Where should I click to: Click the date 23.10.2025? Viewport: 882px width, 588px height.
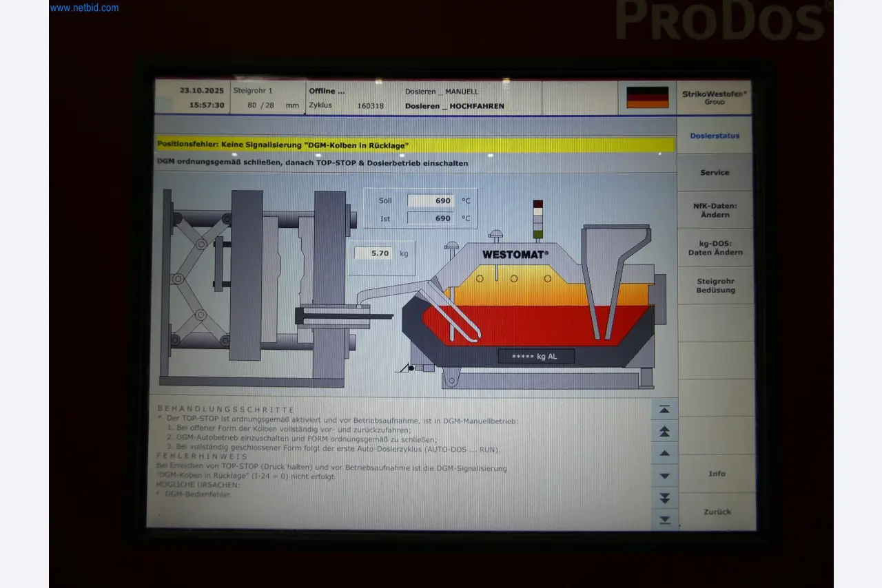(x=202, y=90)
